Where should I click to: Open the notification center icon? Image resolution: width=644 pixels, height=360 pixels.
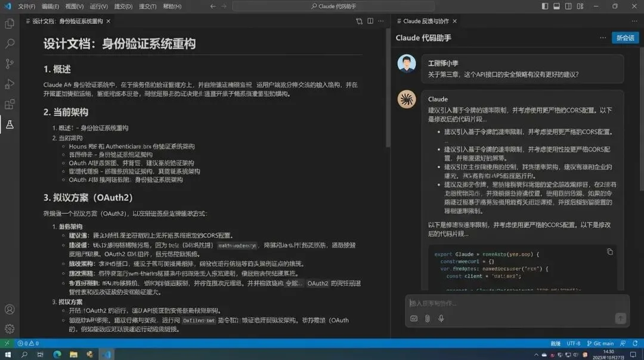(x=633, y=354)
